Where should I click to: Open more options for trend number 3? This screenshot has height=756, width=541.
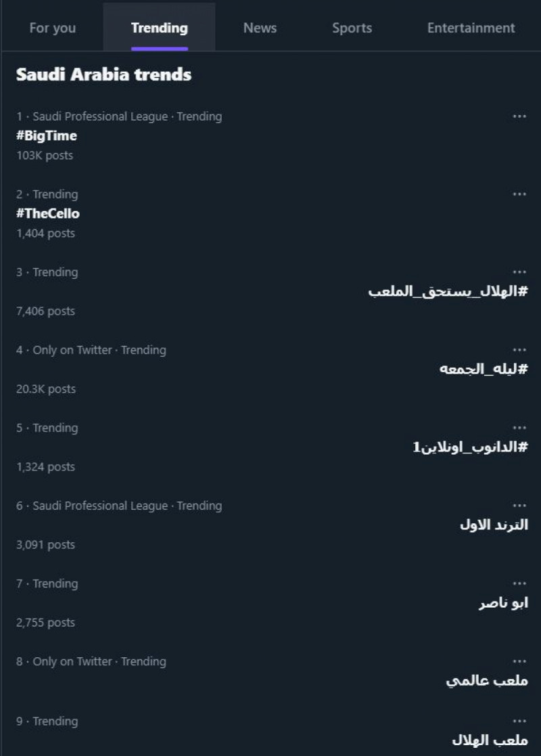click(519, 271)
